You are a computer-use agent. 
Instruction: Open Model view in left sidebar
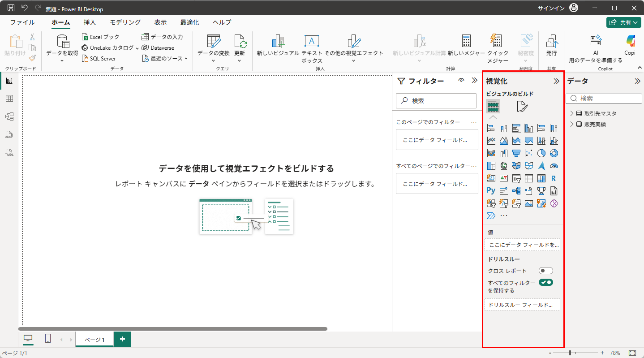(9, 116)
